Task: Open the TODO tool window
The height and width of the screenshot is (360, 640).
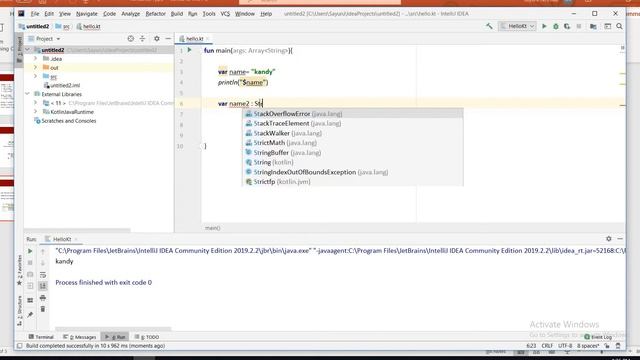Action: point(147,337)
